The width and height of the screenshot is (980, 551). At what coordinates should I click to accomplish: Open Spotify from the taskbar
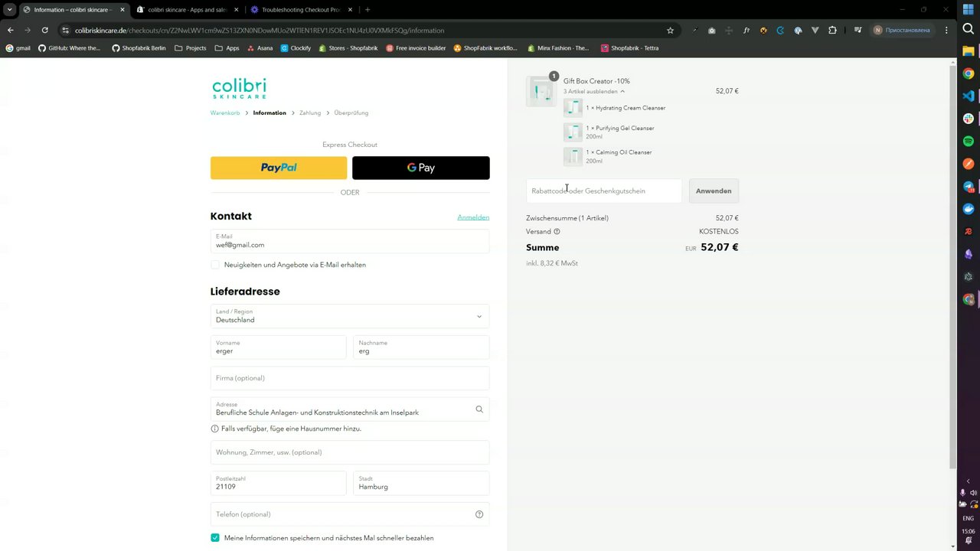click(969, 142)
